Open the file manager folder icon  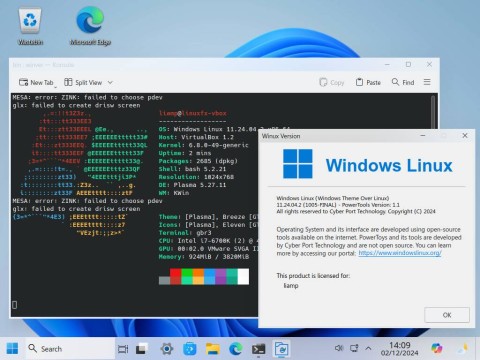pyautogui.click(x=213, y=349)
